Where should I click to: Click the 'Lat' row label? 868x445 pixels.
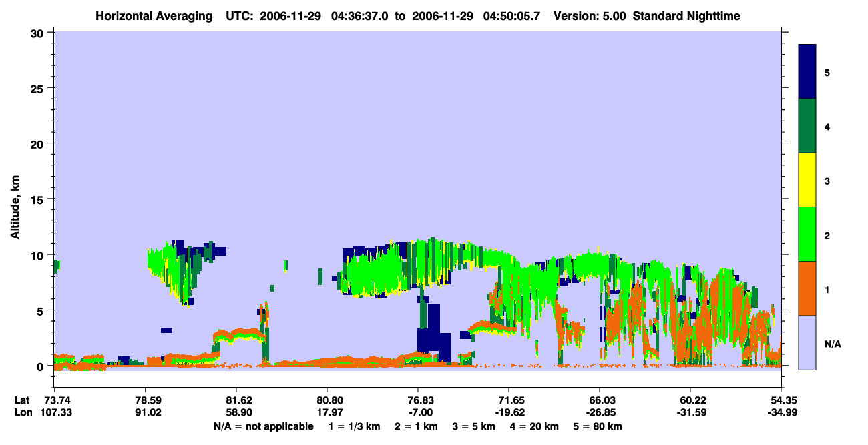(x=22, y=400)
